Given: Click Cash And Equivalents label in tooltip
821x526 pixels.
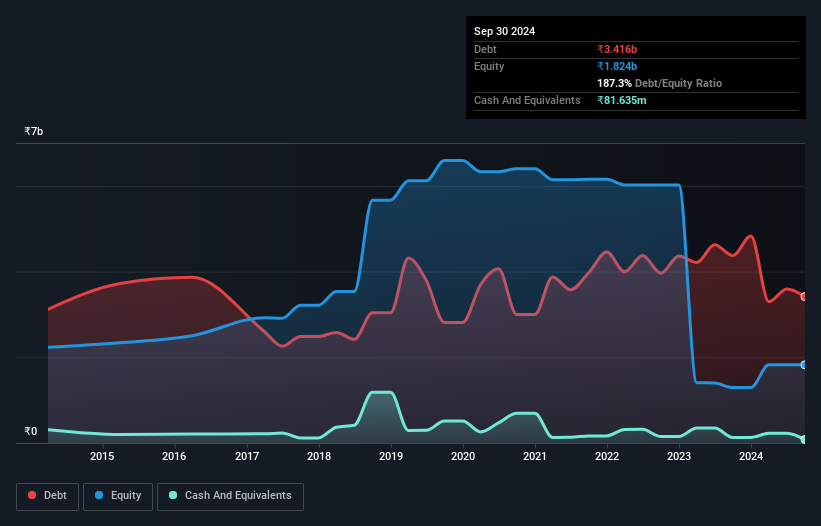Looking at the screenshot, I should click(x=527, y=100).
